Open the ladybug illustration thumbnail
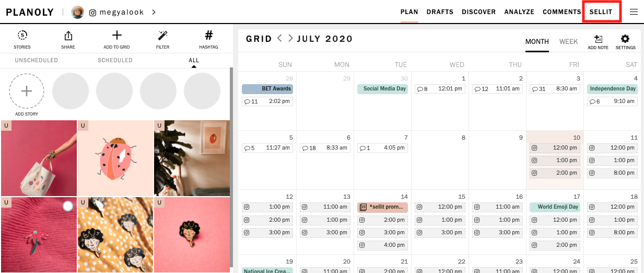The image size is (644, 273). tap(115, 158)
